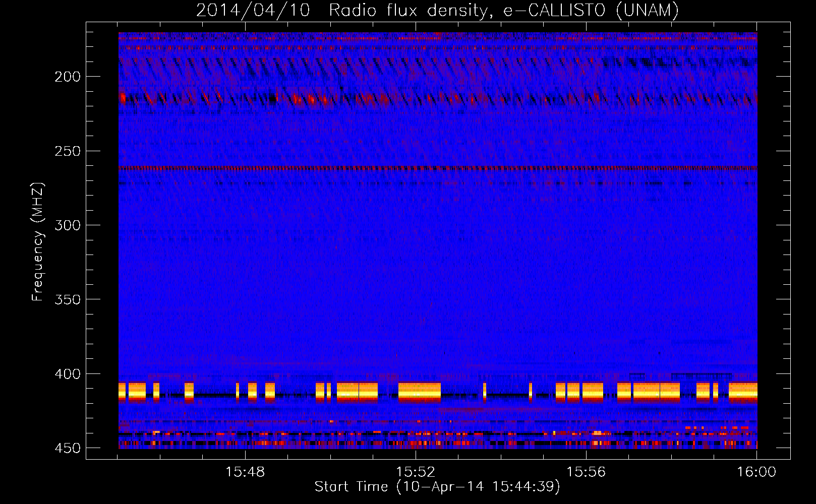This screenshot has width=816, height=504.
Task: Click the 15:56 time tick label
Action: coord(586,472)
